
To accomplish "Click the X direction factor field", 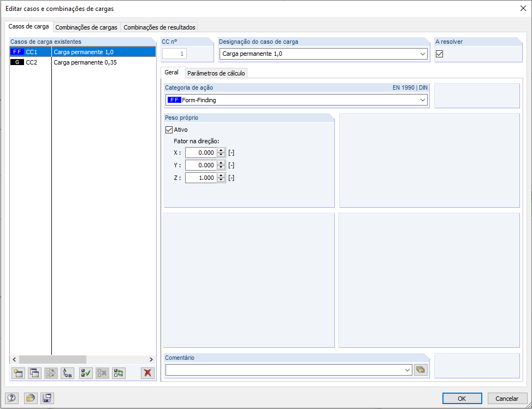I will (201, 153).
